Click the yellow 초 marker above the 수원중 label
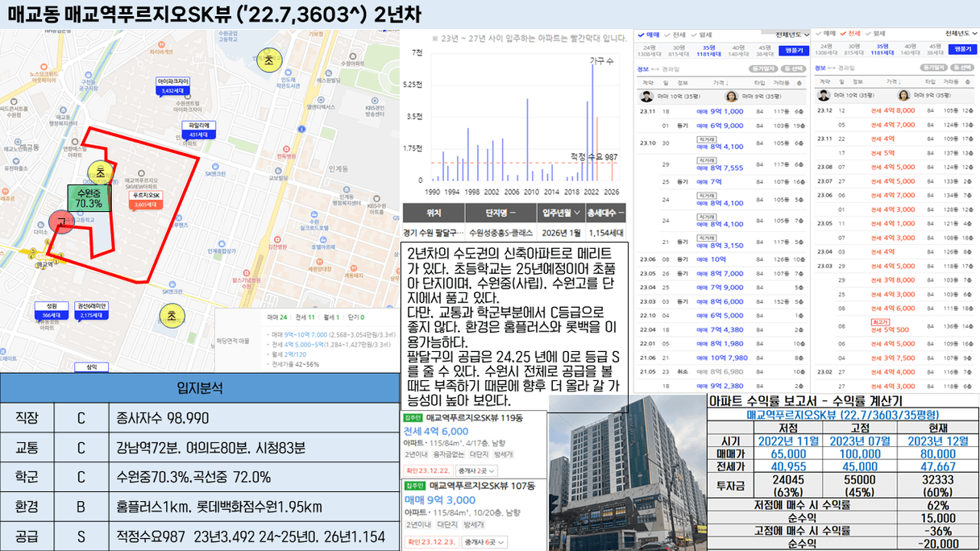980x551 pixels. pos(100,172)
